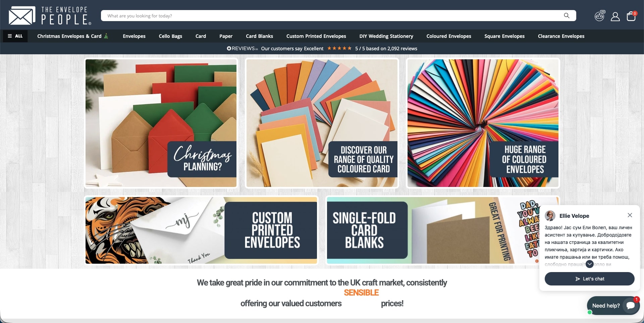Expand chat message with down chevron
This screenshot has height=323, width=644.
590,264
